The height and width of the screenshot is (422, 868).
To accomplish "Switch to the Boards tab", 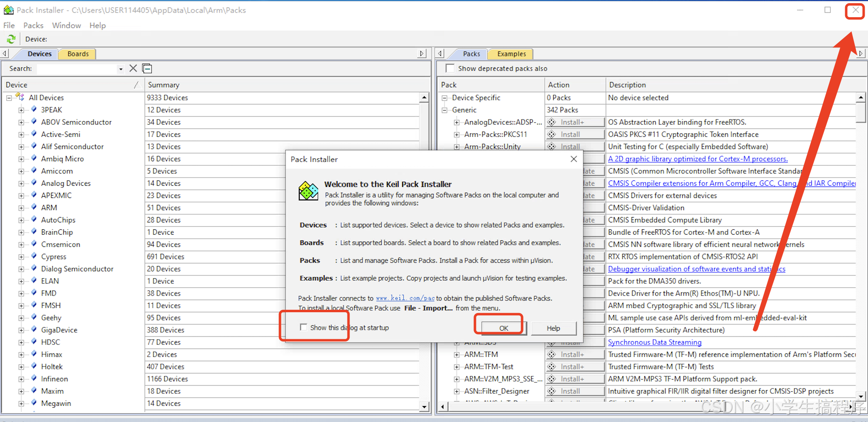I will (78, 54).
